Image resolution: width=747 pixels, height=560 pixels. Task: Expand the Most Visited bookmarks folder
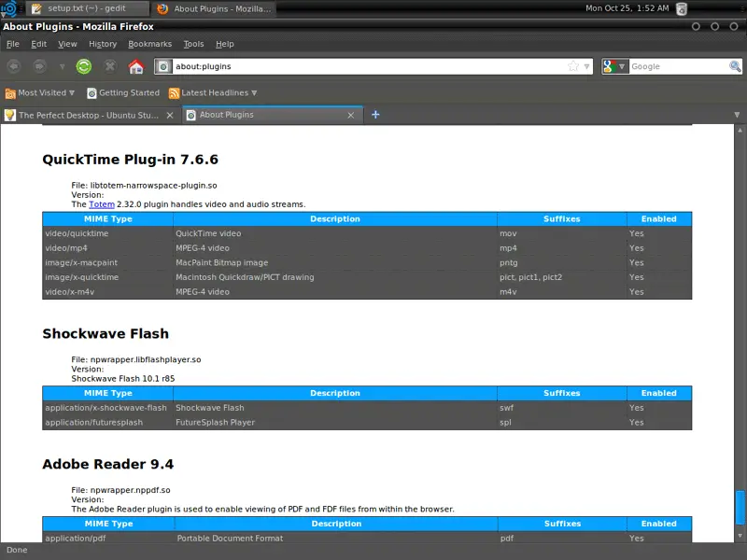pos(40,92)
